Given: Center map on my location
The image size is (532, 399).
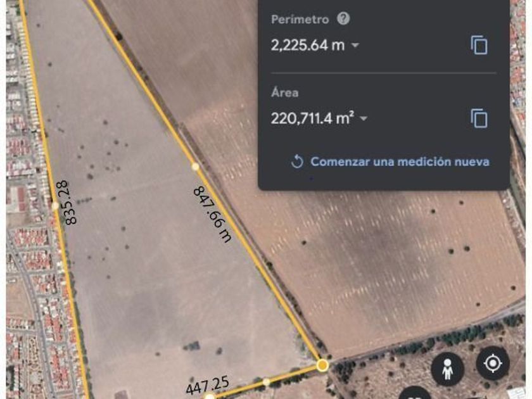Looking at the screenshot, I should pyautogui.click(x=493, y=364).
